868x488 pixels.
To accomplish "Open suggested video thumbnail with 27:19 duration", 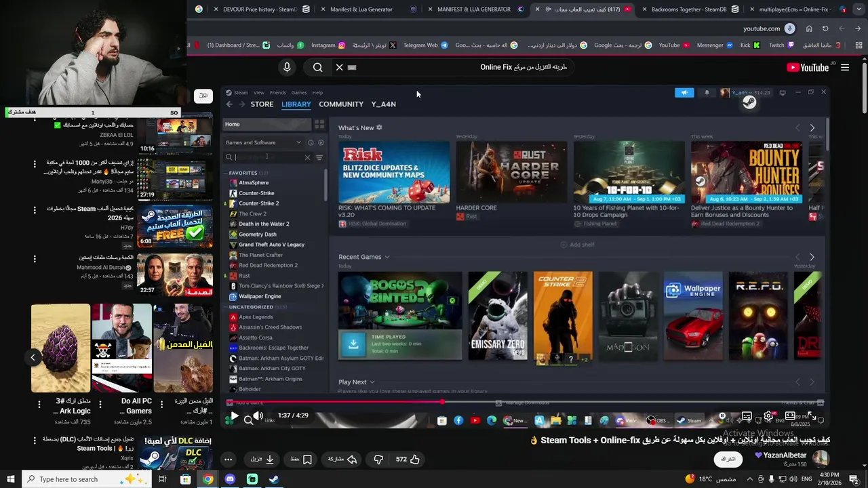I will tap(175, 178).
